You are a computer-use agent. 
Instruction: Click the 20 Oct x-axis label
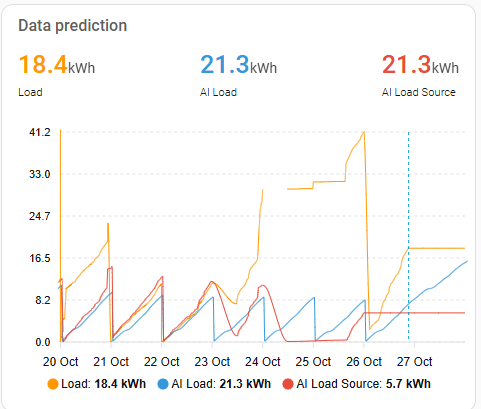click(60, 362)
